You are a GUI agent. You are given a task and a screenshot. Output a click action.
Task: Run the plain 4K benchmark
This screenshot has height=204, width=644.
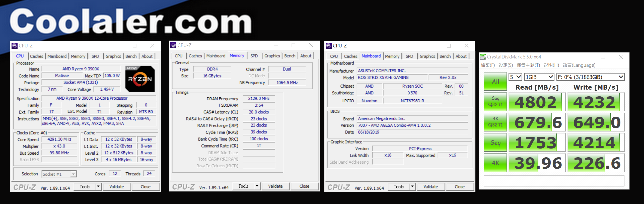[495, 163]
